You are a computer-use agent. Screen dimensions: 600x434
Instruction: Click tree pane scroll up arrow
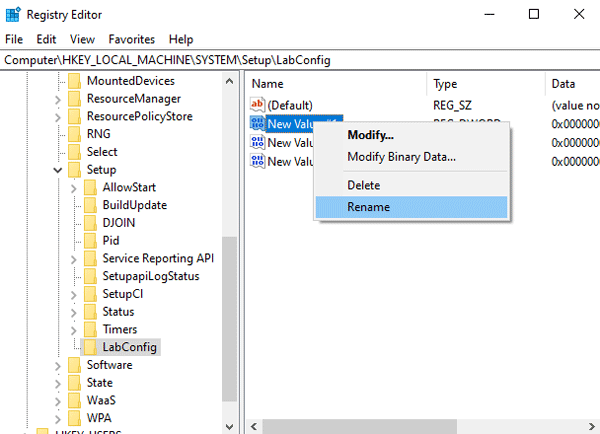[x=230, y=81]
